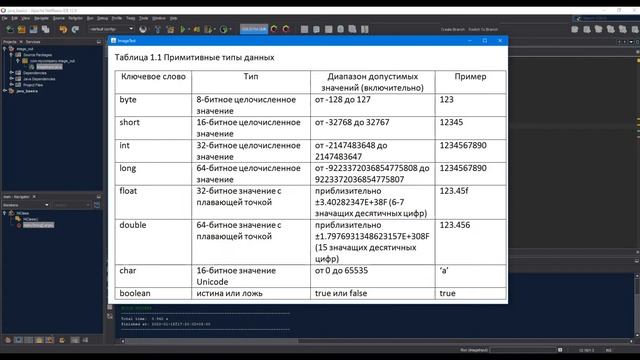Close the Navigator tab with its X
The width and height of the screenshot is (640, 360).
(x=34, y=197)
